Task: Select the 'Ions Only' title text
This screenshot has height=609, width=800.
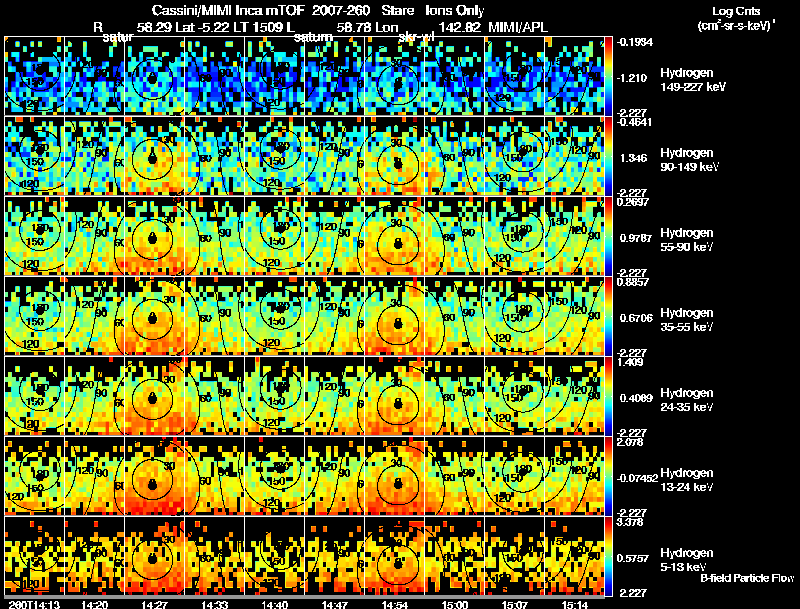Action: click(x=455, y=11)
